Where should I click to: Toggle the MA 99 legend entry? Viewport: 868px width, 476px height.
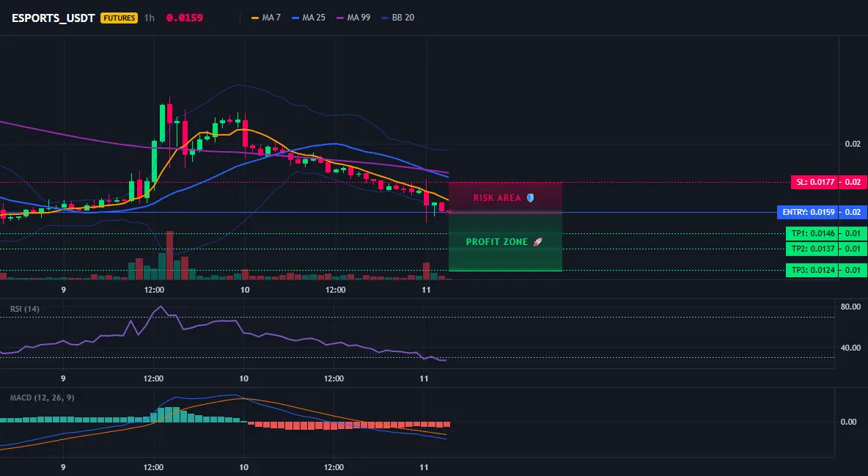pos(353,18)
